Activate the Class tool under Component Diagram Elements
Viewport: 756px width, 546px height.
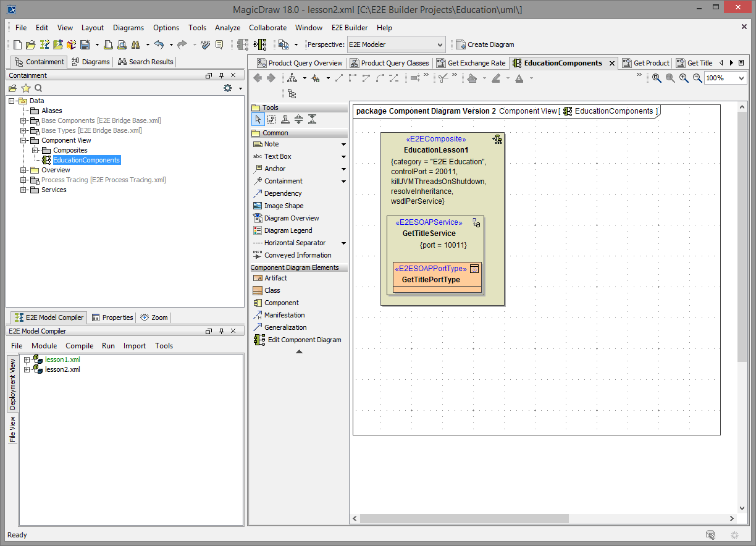tap(272, 290)
